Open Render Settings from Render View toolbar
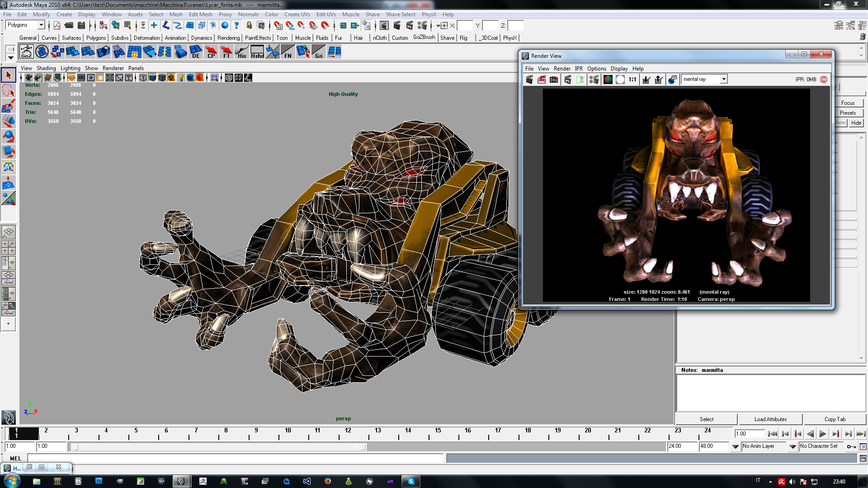Image resolution: width=868 pixels, height=488 pixels. tap(594, 80)
